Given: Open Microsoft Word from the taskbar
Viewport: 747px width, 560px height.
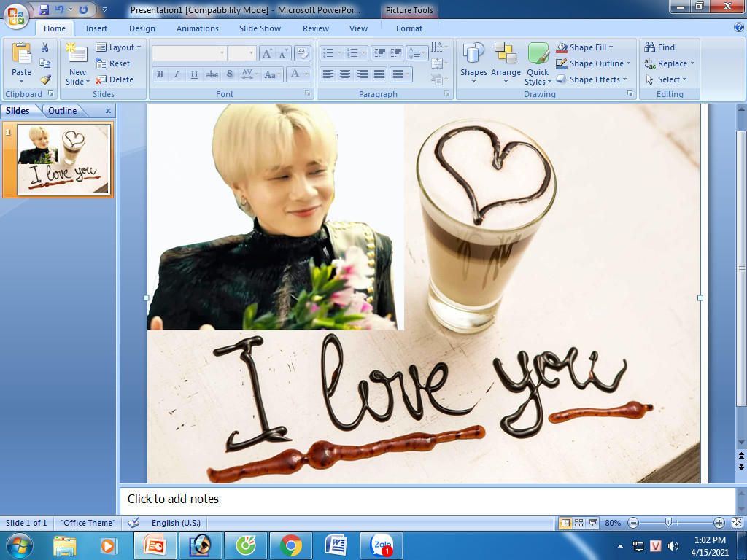Looking at the screenshot, I should (336, 545).
